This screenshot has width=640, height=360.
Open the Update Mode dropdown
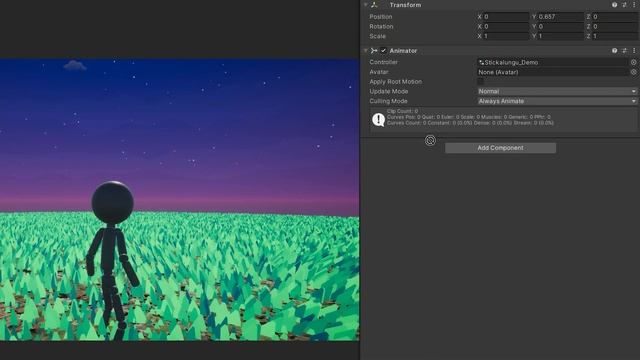click(x=557, y=91)
